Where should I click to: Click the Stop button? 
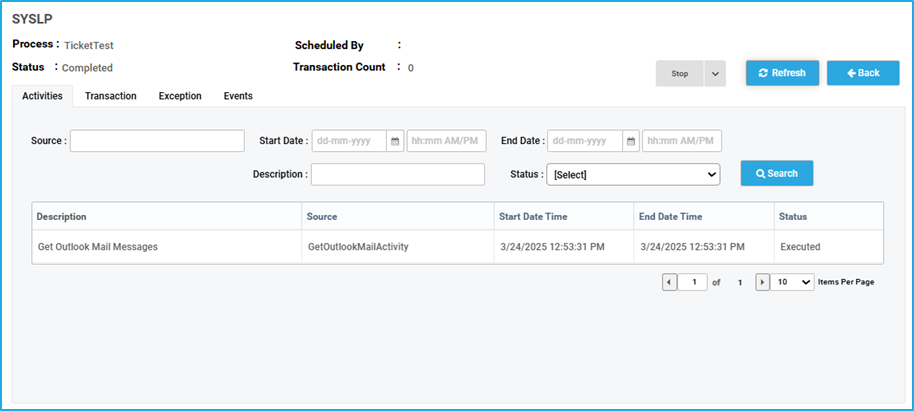point(680,74)
